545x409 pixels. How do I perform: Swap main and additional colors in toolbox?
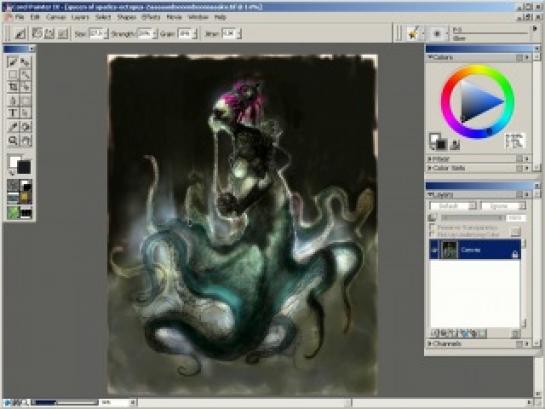click(11, 172)
